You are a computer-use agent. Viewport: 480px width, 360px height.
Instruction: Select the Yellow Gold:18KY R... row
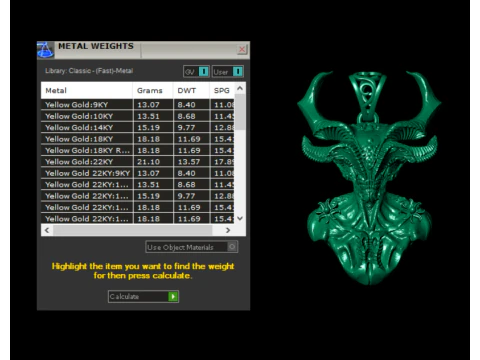138,150
